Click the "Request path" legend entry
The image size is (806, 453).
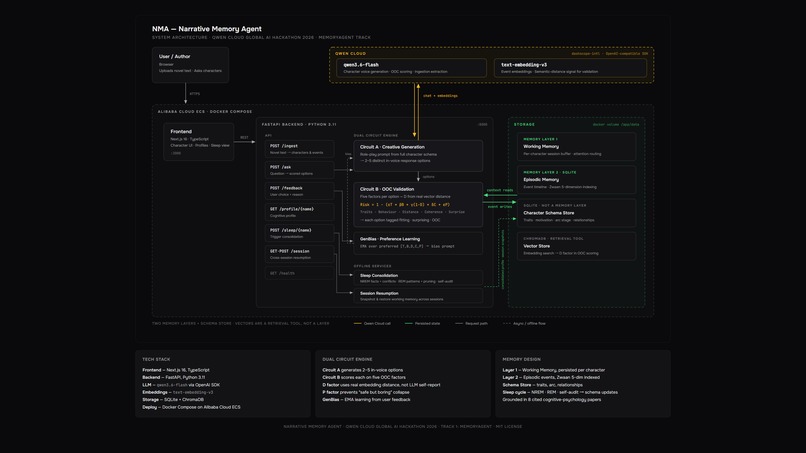tap(471, 323)
